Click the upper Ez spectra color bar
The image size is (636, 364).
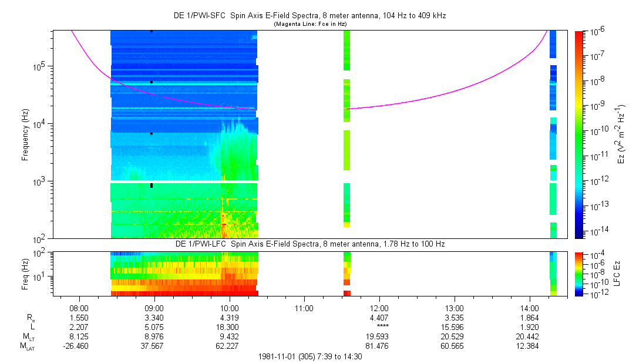click(x=579, y=134)
